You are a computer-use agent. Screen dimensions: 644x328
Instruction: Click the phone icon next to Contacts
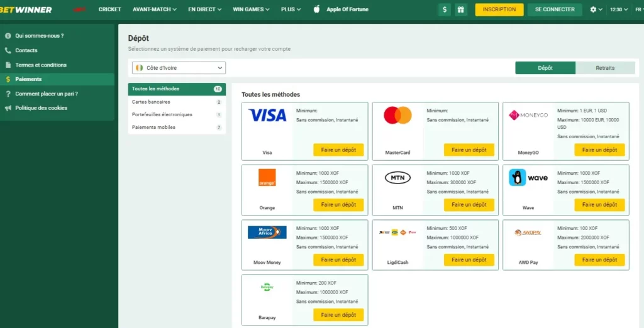[x=8, y=50]
